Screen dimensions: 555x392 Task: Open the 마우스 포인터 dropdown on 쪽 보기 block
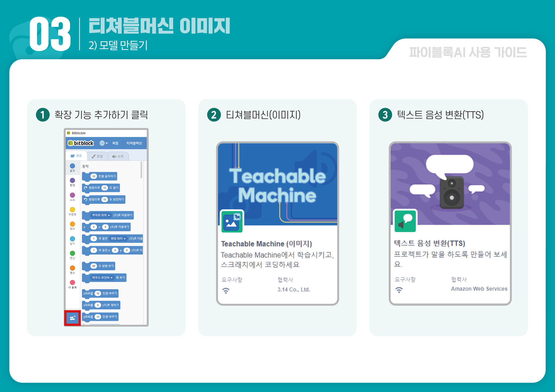pyautogui.click(x=102, y=278)
